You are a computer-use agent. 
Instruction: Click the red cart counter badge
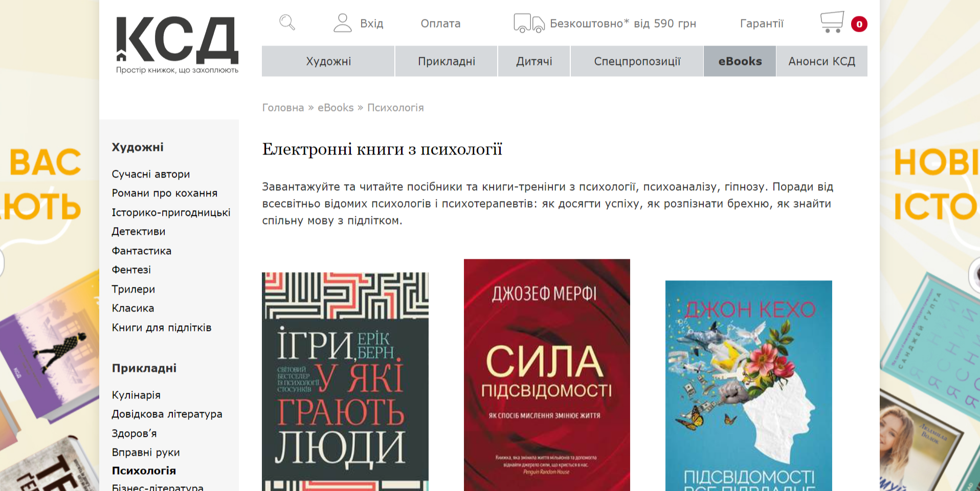859,24
